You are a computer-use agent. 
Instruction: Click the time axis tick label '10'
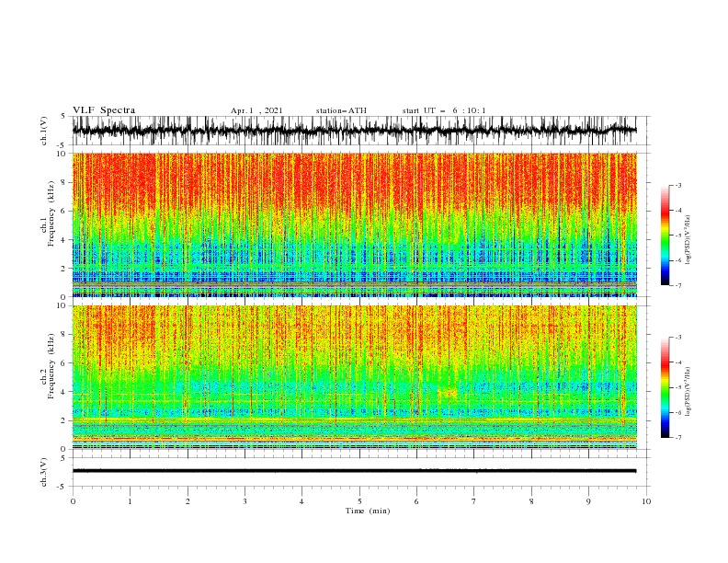click(646, 501)
